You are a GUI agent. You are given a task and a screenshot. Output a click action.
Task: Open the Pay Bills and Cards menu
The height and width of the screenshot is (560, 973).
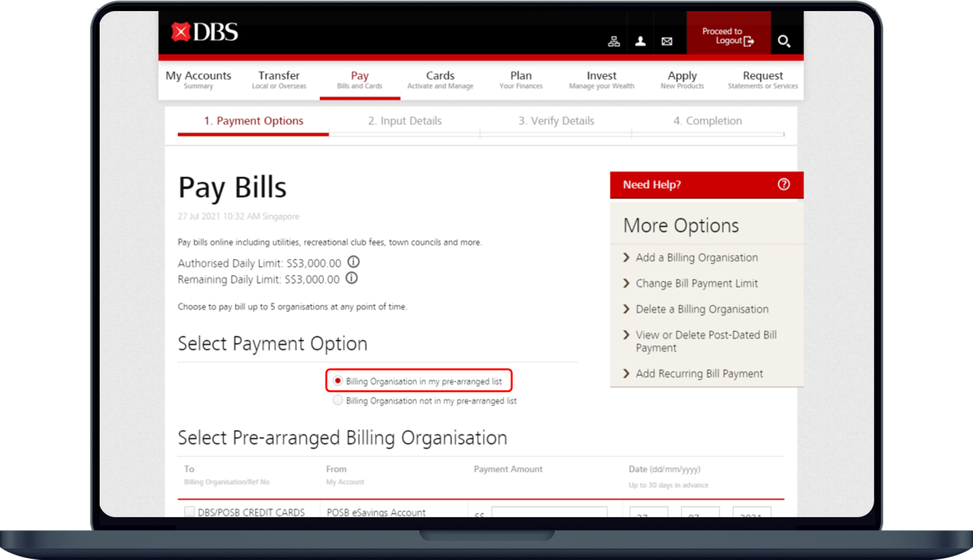(360, 80)
